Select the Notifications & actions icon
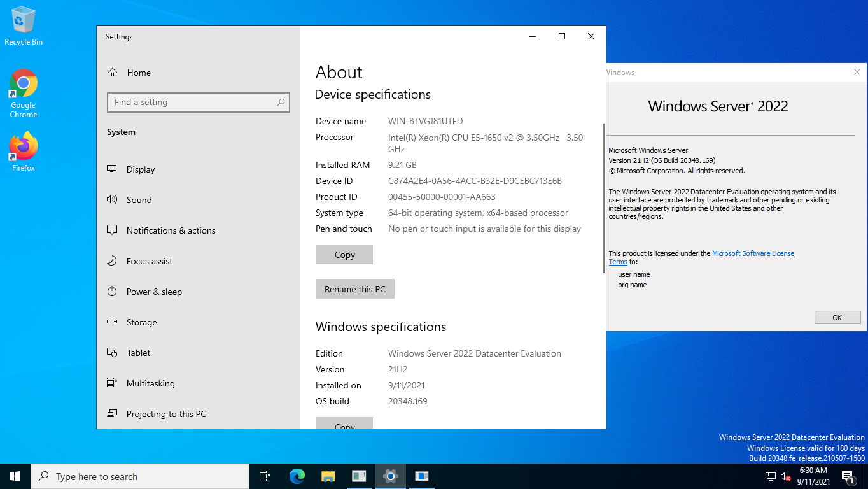This screenshot has height=489, width=868. 112,230
